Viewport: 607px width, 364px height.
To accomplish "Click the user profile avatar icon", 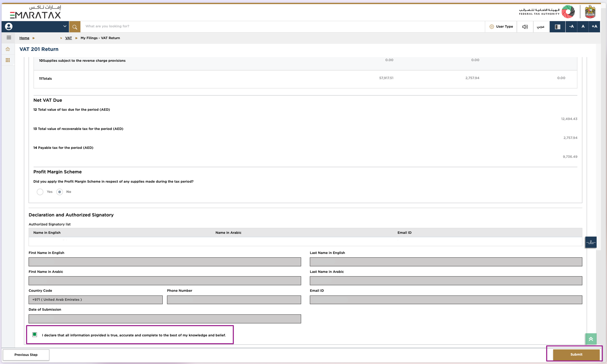I will click(x=9, y=26).
